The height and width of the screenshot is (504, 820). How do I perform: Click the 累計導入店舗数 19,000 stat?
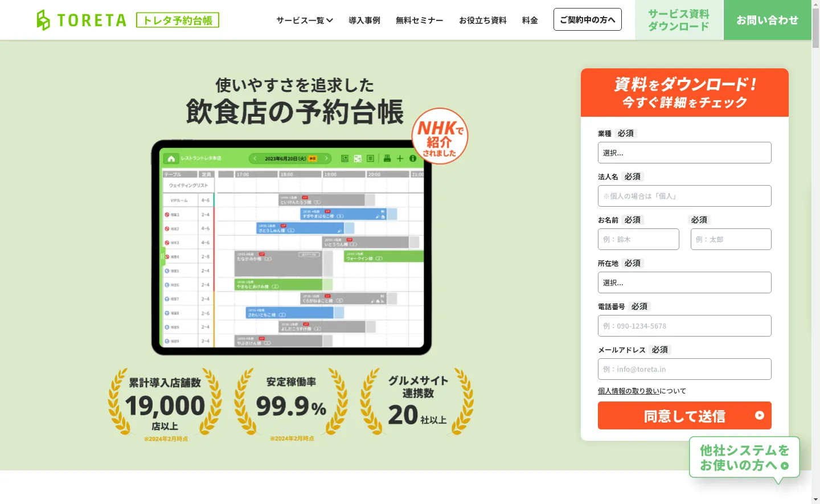(x=165, y=405)
